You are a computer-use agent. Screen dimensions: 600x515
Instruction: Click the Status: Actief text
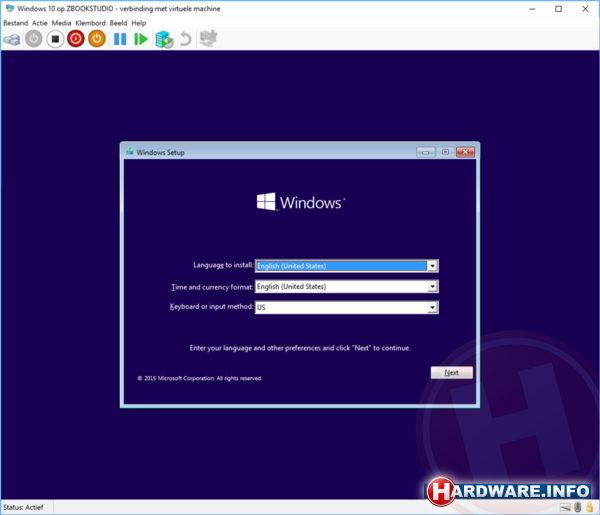23,507
